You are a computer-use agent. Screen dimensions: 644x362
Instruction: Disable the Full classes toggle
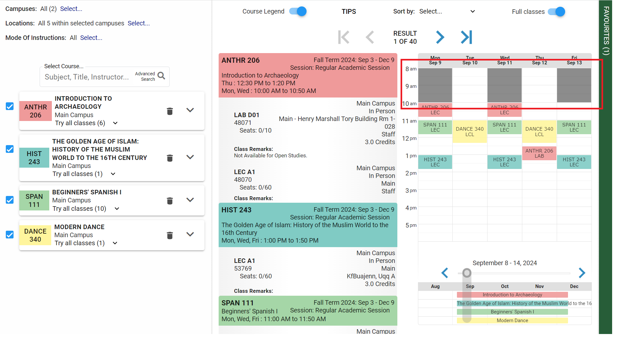(556, 12)
